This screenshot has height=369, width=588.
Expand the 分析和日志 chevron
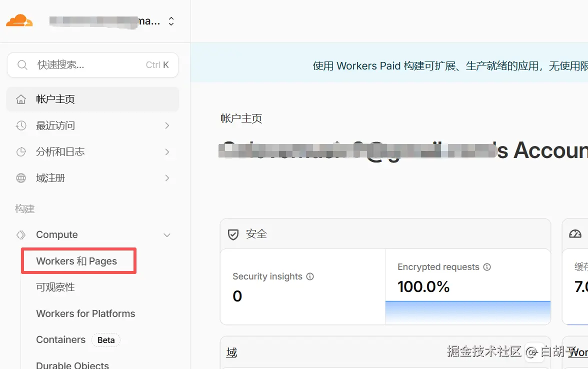tap(167, 152)
